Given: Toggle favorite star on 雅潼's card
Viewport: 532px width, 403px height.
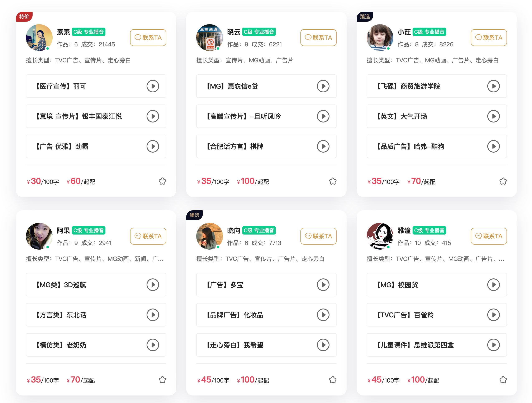Looking at the screenshot, I should (x=503, y=380).
